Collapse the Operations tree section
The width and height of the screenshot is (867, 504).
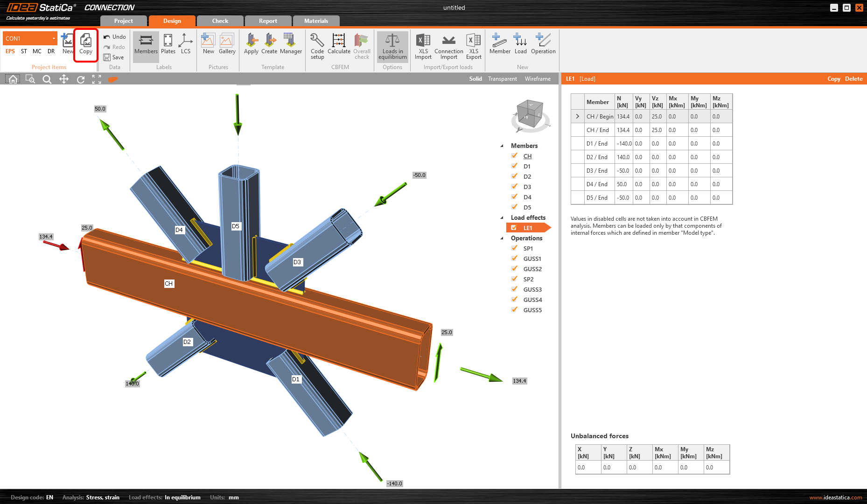(502, 238)
